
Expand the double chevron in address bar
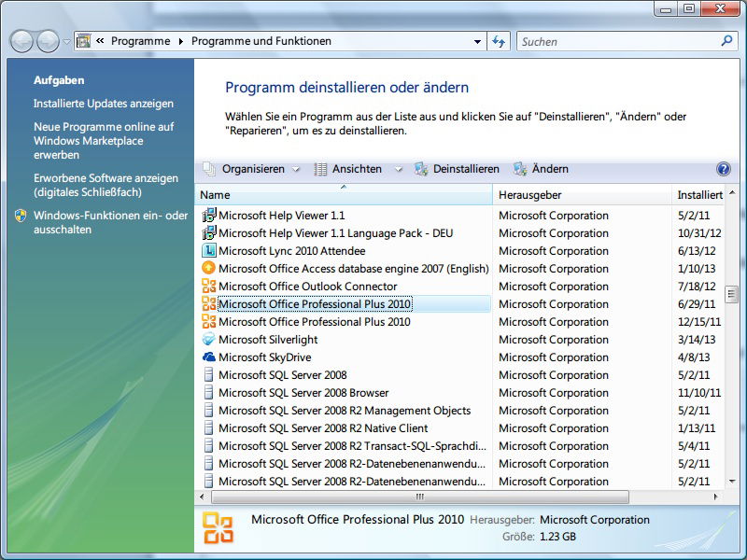(100, 41)
